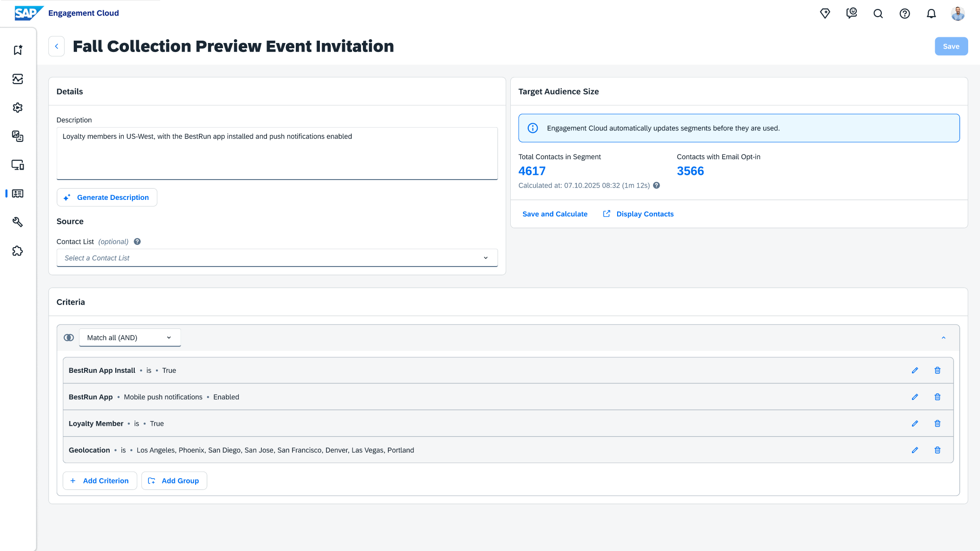The image size is (980, 551).
Task: Open the bookmark-star sidebar item
Action: coord(18,50)
